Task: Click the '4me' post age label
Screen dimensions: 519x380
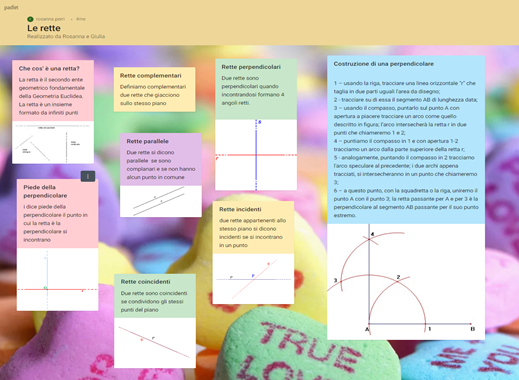Action: click(81, 19)
